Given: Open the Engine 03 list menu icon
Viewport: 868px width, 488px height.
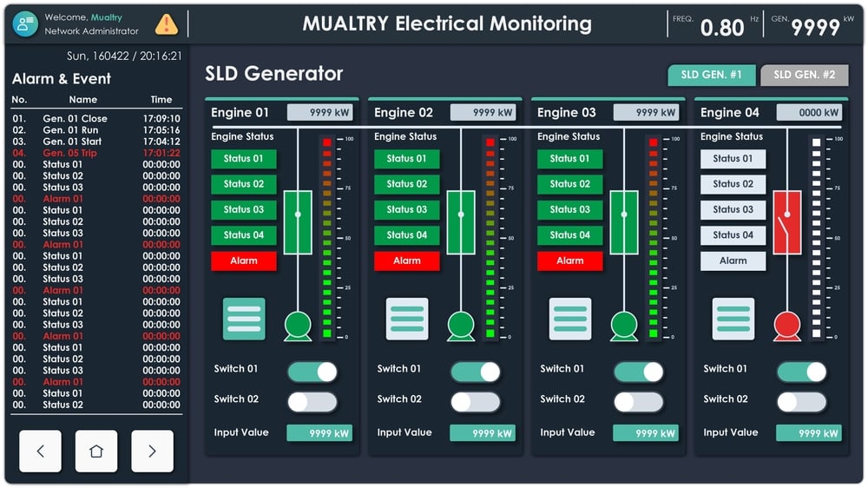Looking at the screenshot, I should [x=570, y=319].
